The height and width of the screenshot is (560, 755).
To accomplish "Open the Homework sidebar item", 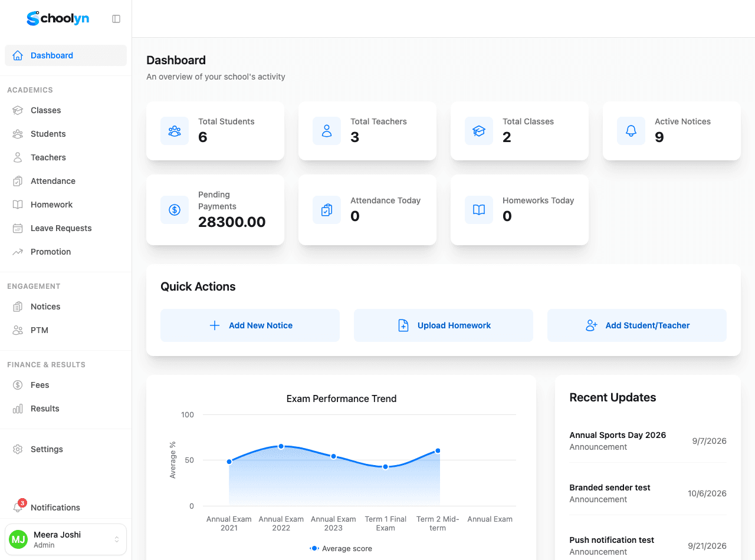I will tap(65, 205).
